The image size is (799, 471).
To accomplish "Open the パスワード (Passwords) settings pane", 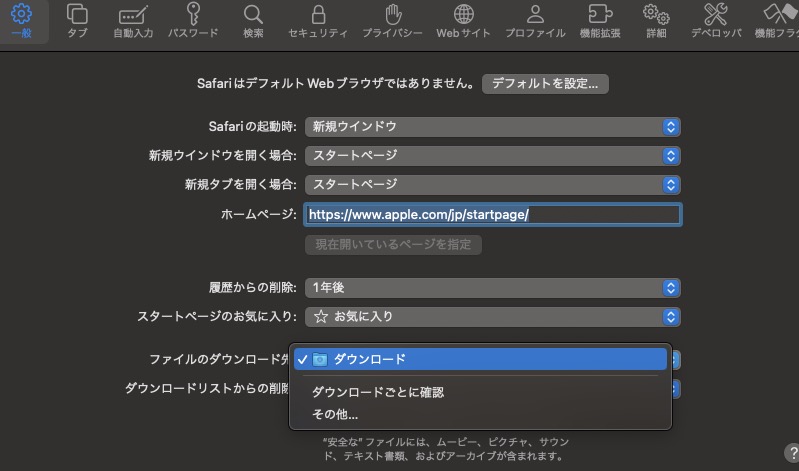I will [193, 20].
